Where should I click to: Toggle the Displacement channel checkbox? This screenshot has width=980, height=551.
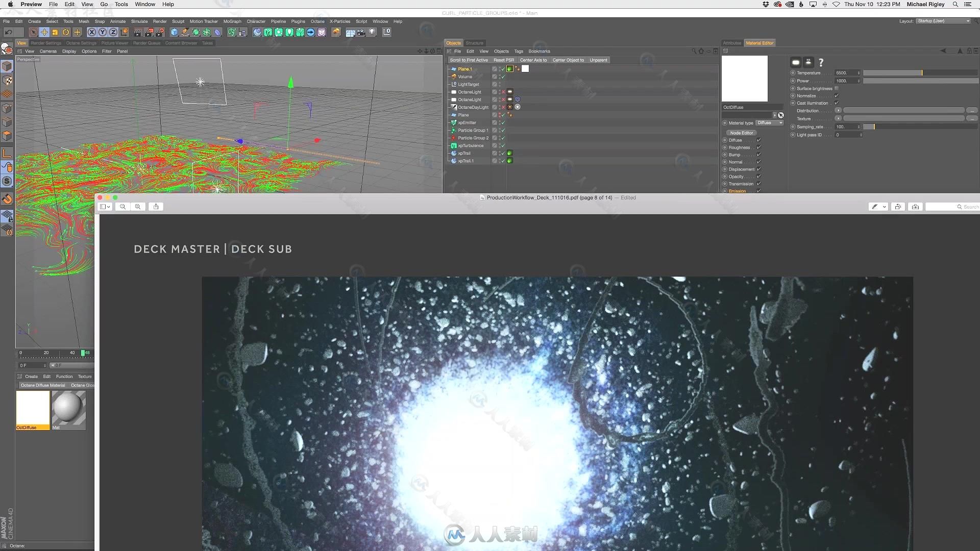[758, 169]
